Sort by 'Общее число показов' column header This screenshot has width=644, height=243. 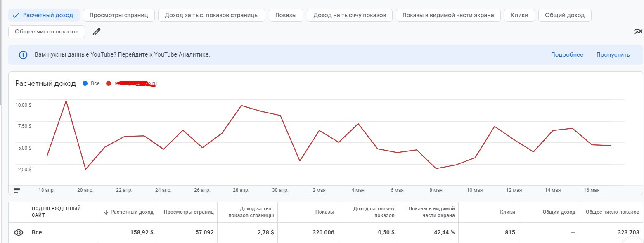pyautogui.click(x=612, y=212)
